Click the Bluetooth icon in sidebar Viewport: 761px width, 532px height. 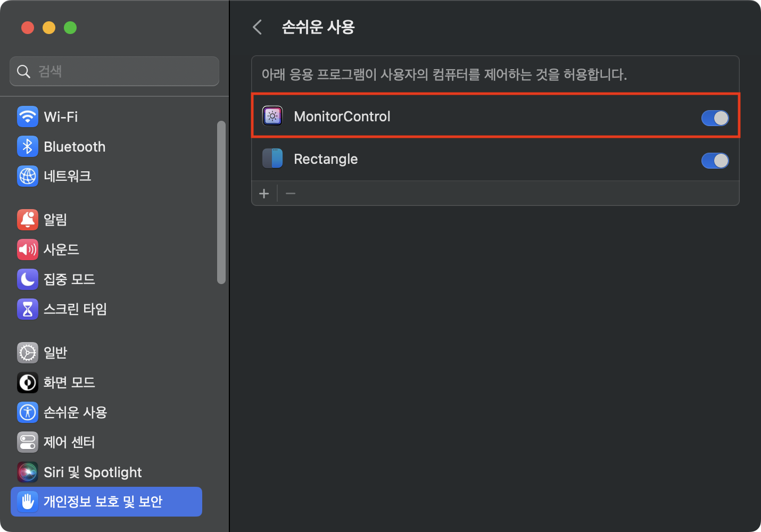28,146
